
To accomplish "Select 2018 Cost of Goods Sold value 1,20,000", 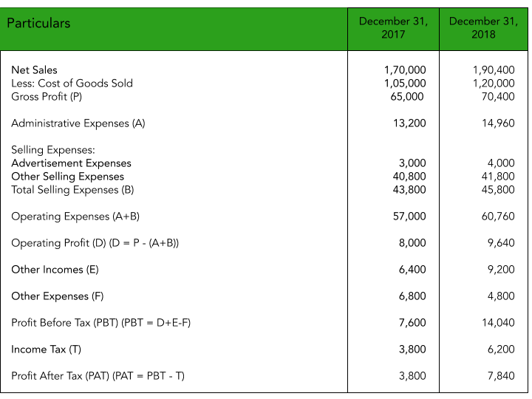I will click(x=493, y=83).
